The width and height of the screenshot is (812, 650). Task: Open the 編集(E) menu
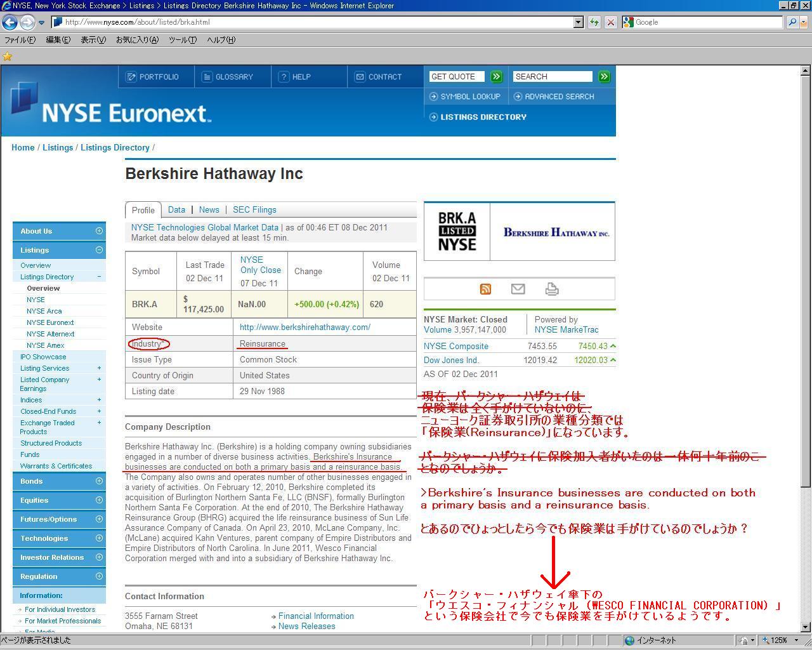click(x=58, y=40)
